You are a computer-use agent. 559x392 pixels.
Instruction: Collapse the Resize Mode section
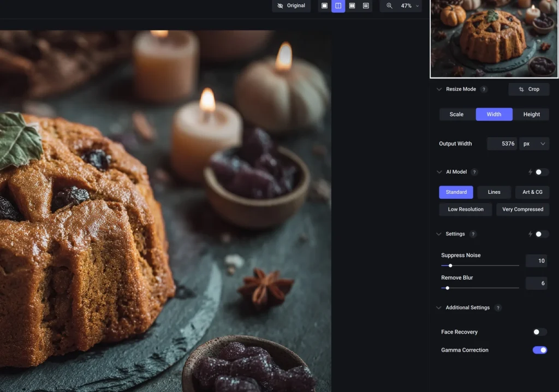click(439, 89)
